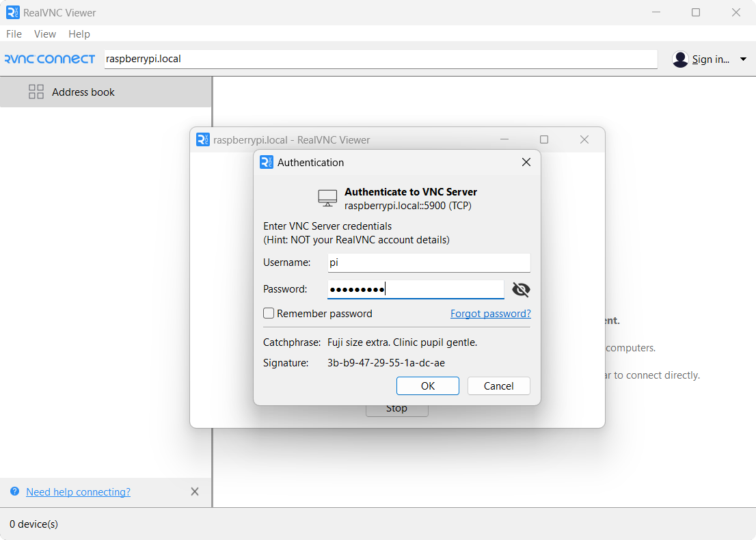
Task: Click the RealVNC icon on the Authentication dialog
Action: 266,162
